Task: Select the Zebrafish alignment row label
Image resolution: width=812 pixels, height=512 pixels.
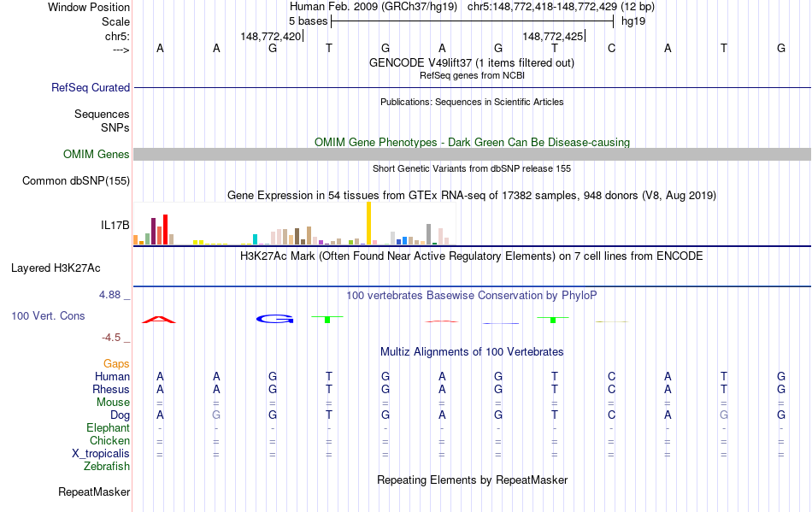Action: [x=107, y=467]
